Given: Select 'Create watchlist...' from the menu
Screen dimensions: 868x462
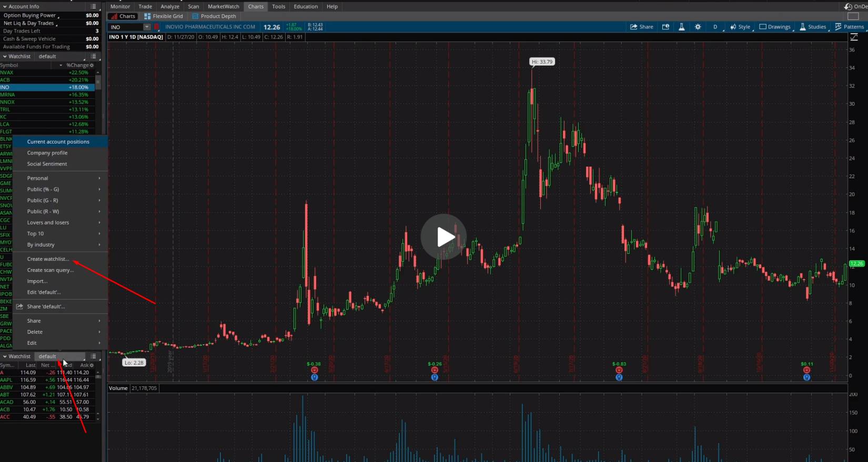Looking at the screenshot, I should (48, 259).
